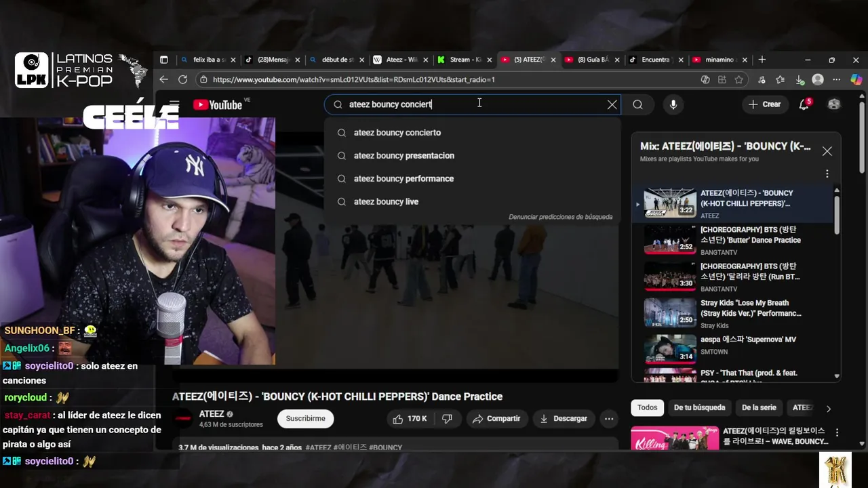The height and width of the screenshot is (488, 868).
Task: Close the '(5) ATEEZ' active tab
Action: click(553, 60)
